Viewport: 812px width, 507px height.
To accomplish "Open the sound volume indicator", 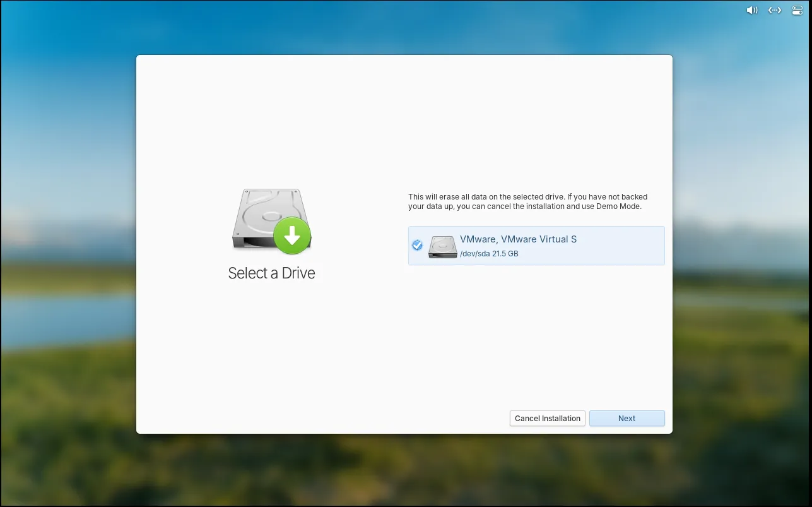I will (751, 10).
